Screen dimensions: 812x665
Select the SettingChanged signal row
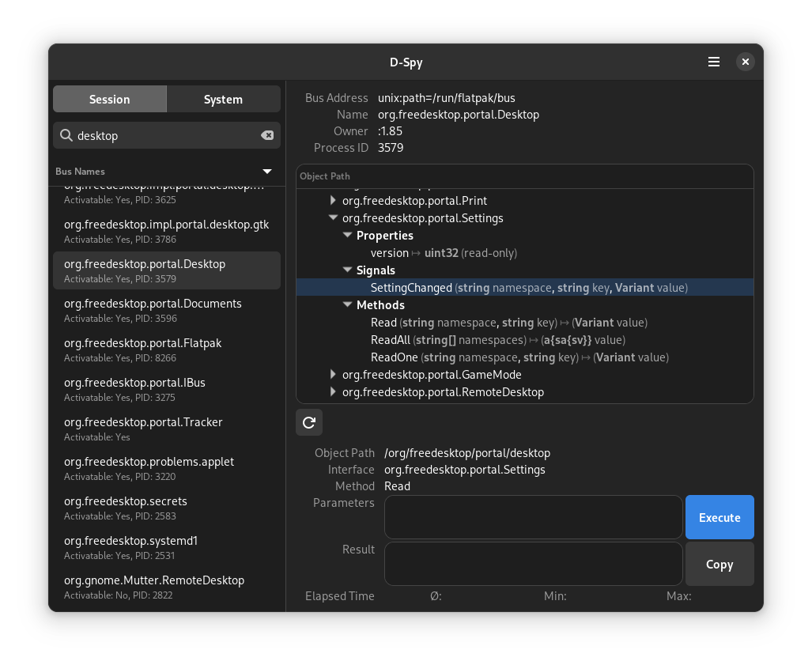click(524, 288)
